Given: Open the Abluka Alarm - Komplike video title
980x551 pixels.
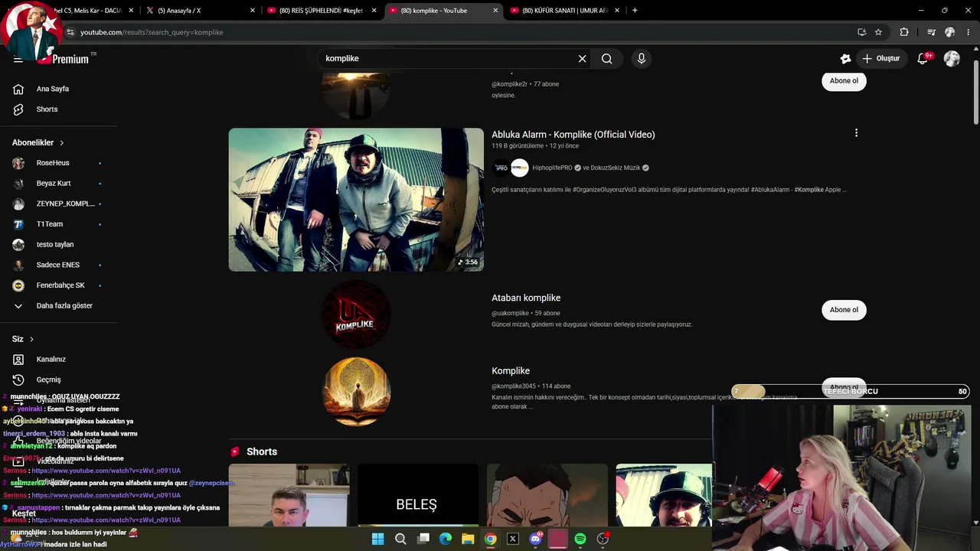Looking at the screenshot, I should pos(573,135).
